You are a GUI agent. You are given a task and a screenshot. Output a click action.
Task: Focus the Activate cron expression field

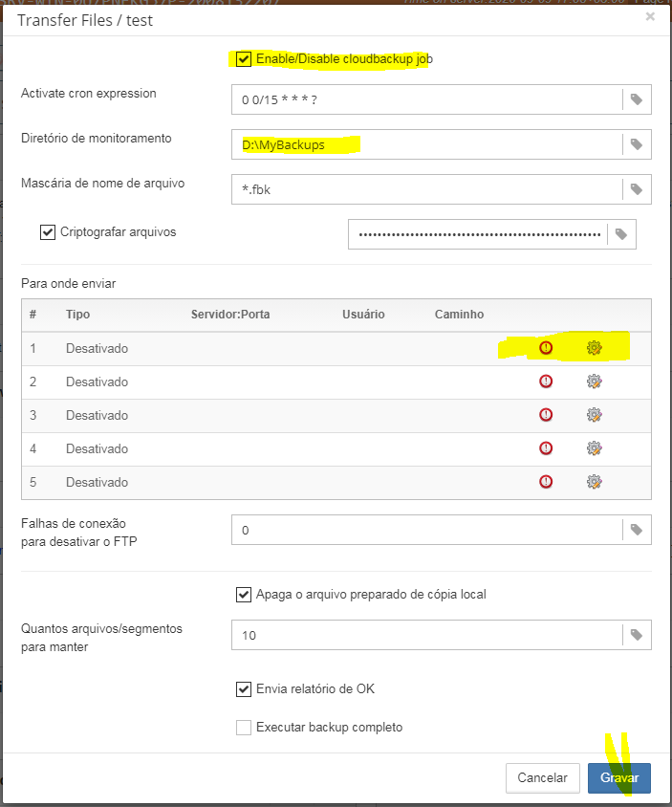[426, 99]
